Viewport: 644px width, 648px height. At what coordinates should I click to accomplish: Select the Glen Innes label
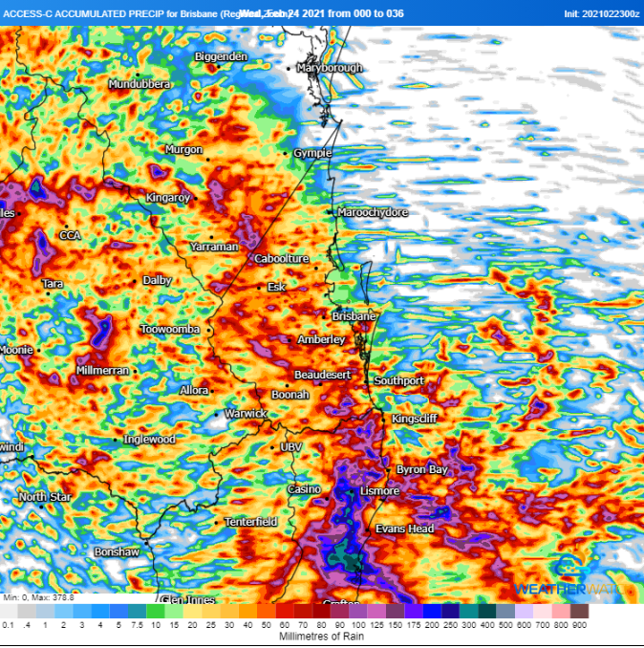pyautogui.click(x=188, y=599)
